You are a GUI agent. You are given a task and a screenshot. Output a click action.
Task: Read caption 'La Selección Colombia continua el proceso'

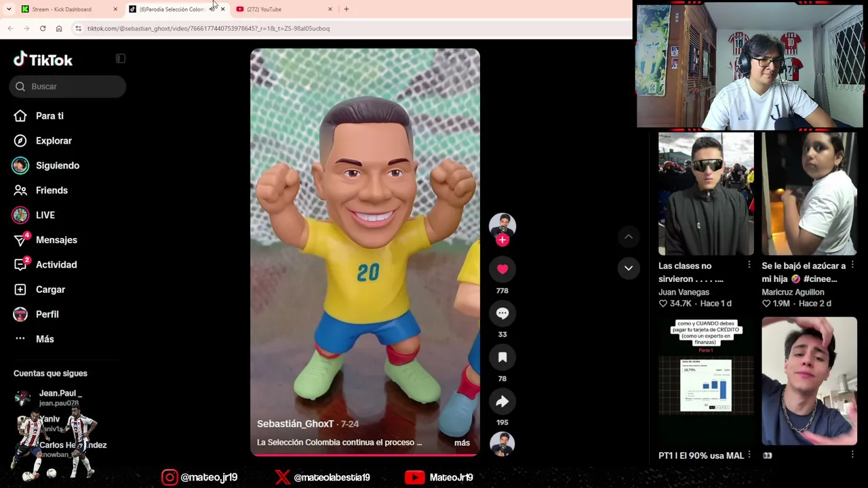point(339,443)
